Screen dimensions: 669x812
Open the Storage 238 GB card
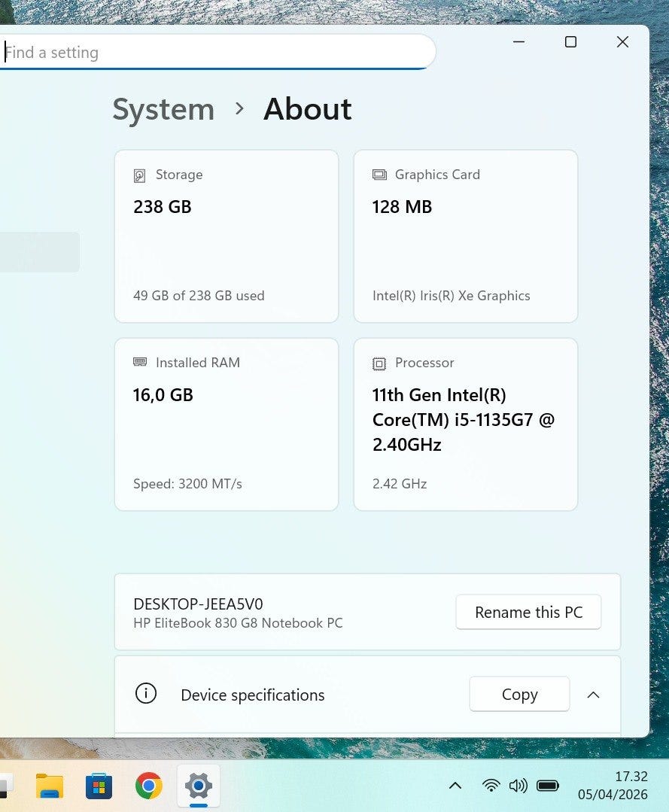tap(226, 236)
